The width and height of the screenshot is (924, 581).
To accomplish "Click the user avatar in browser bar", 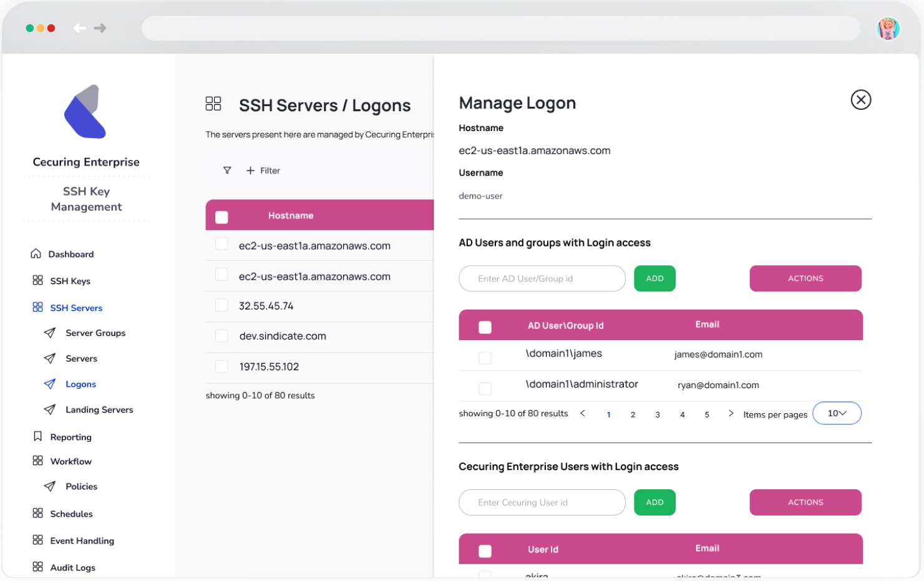I will point(888,27).
